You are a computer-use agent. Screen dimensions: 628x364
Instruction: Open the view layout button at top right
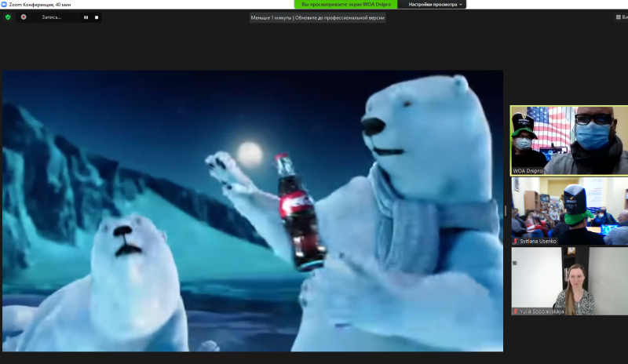point(622,16)
